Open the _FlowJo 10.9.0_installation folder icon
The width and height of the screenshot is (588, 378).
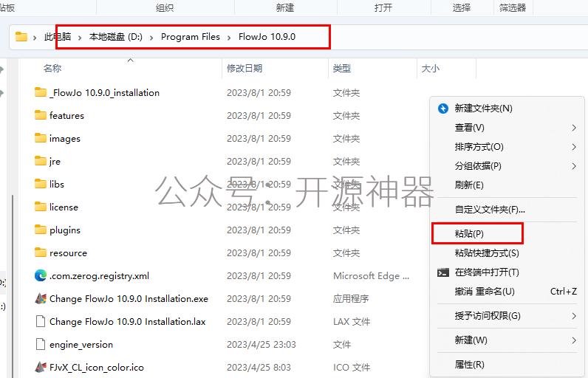click(41, 92)
